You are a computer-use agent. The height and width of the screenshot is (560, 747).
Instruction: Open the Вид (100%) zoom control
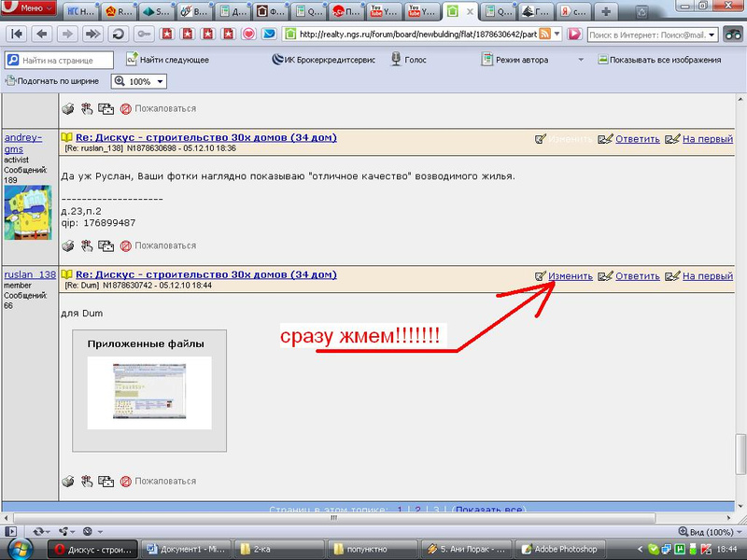click(710, 532)
